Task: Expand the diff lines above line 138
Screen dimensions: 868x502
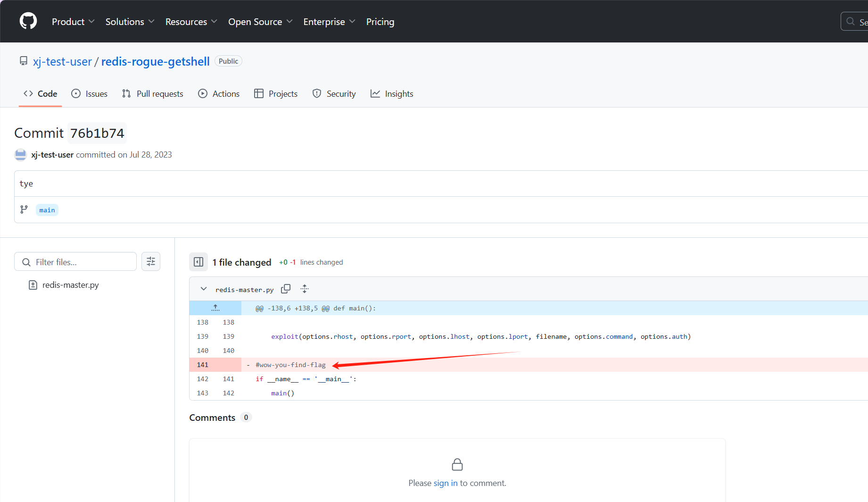Action: (215, 308)
